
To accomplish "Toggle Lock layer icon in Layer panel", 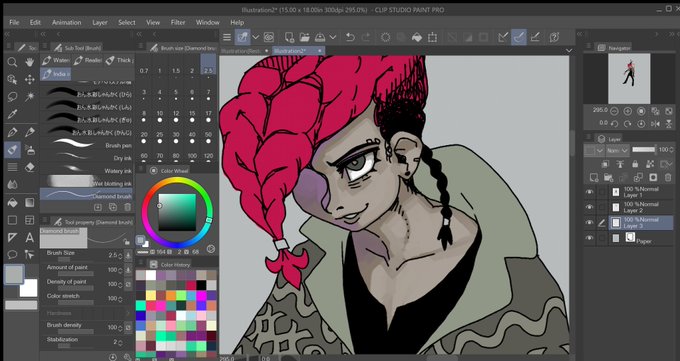I will [x=635, y=164].
